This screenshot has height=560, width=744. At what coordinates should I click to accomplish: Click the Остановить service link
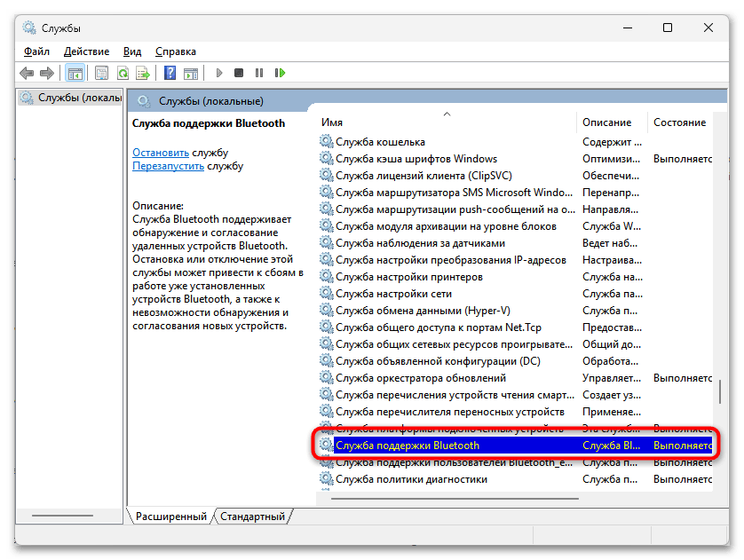click(161, 153)
